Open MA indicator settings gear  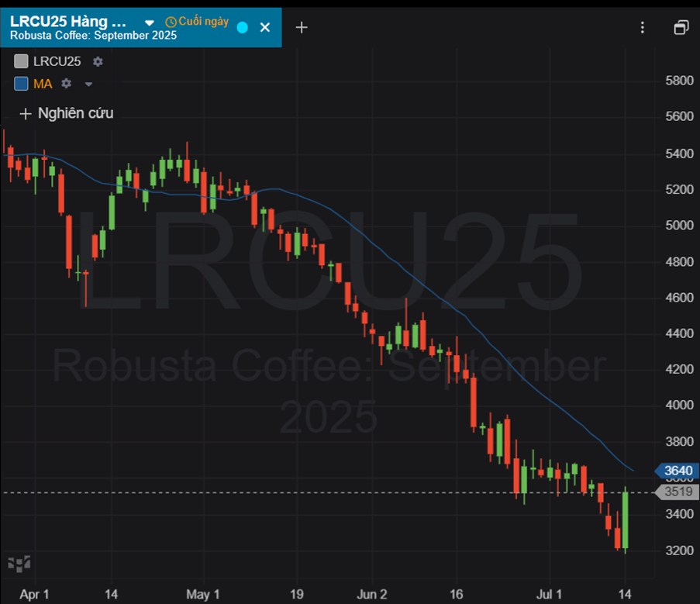(x=66, y=83)
